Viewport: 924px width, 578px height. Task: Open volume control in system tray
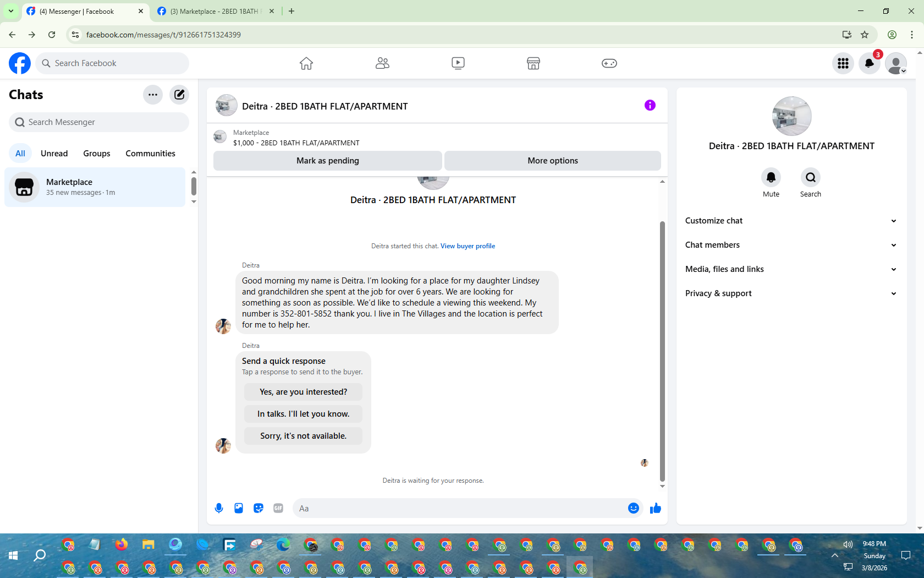848,544
